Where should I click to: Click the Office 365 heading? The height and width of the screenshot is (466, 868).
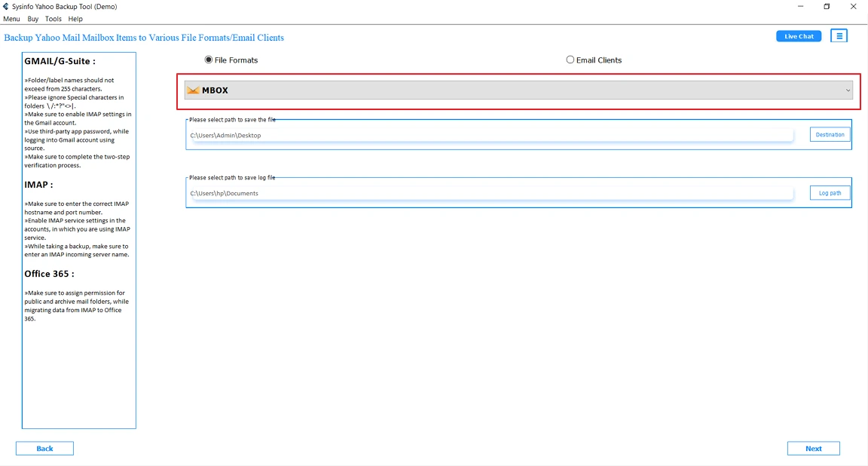[49, 274]
